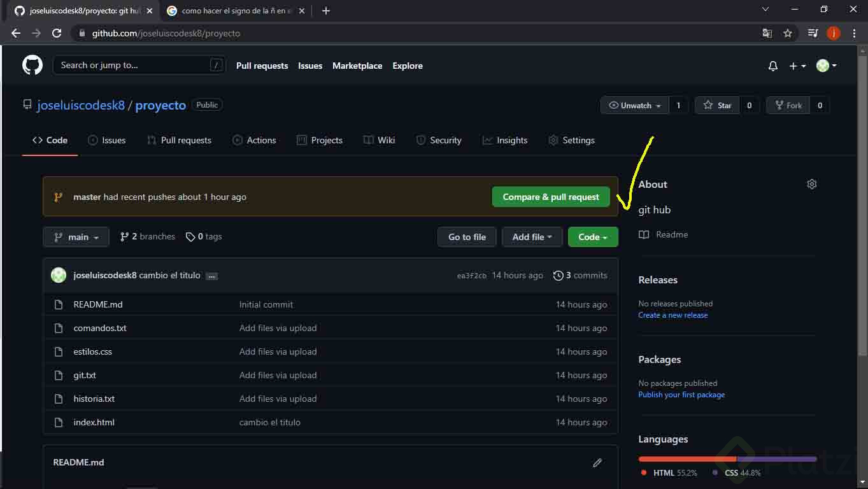Click Publish your first package
Image resolution: width=868 pixels, height=489 pixels.
681,395
